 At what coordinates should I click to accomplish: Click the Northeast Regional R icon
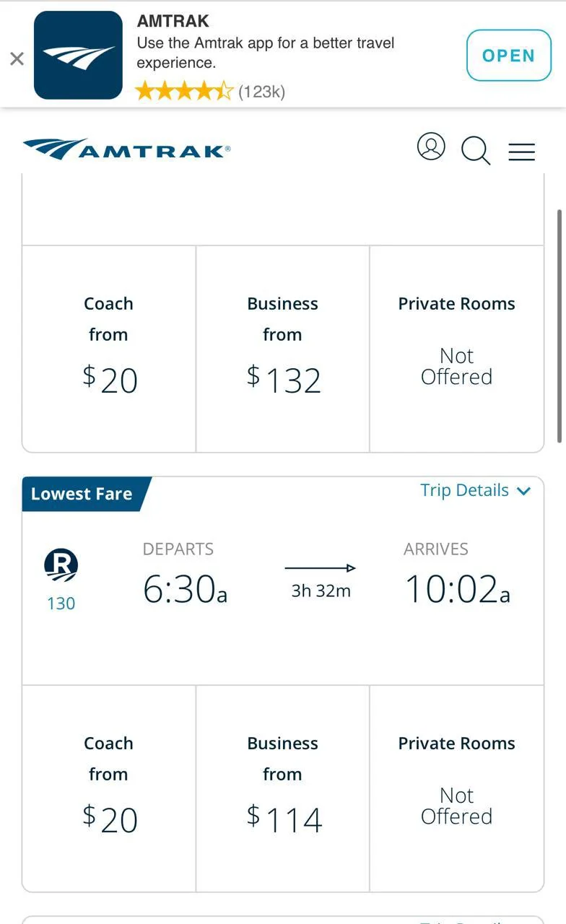tap(61, 565)
